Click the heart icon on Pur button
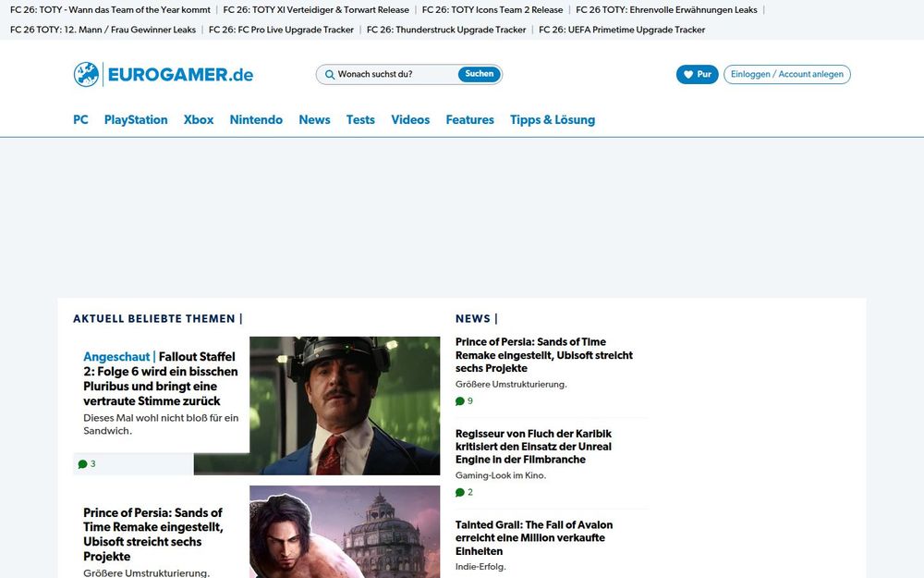The image size is (924, 578). pos(687,74)
